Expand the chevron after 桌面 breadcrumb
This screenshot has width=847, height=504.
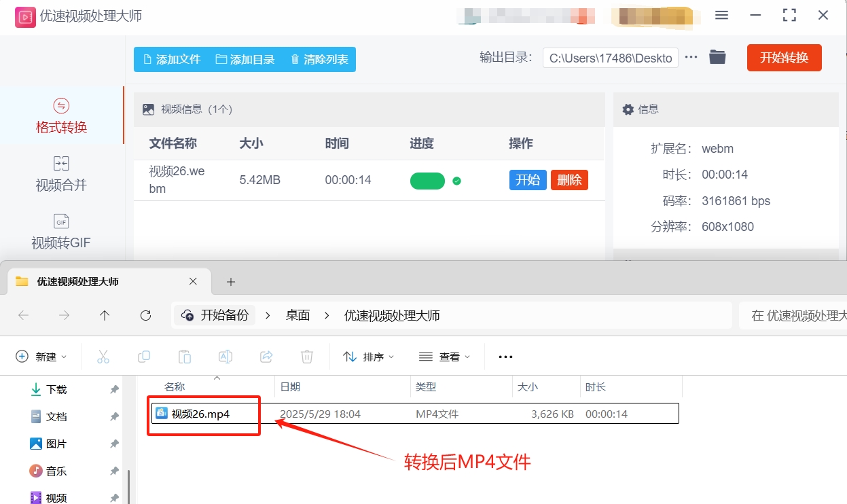(x=327, y=315)
